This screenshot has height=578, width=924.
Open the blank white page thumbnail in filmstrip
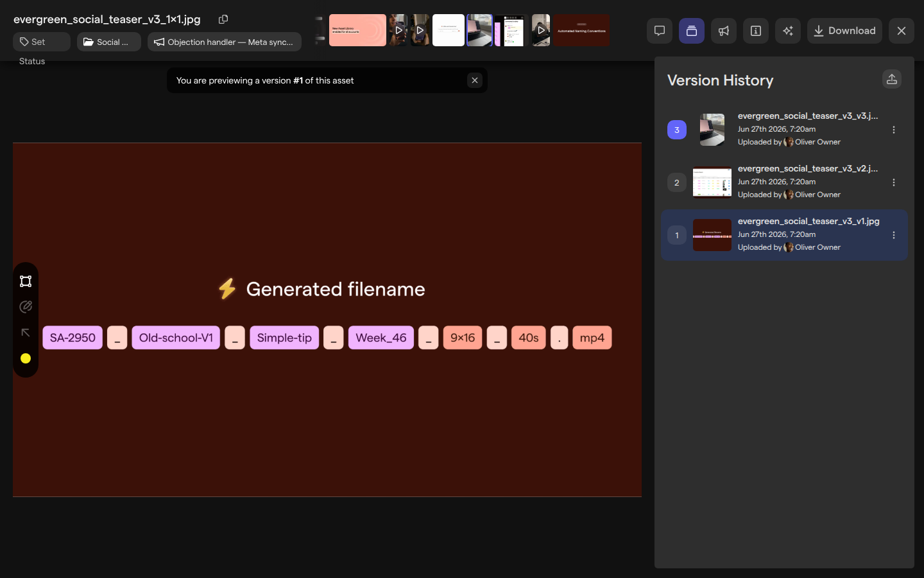tap(449, 30)
